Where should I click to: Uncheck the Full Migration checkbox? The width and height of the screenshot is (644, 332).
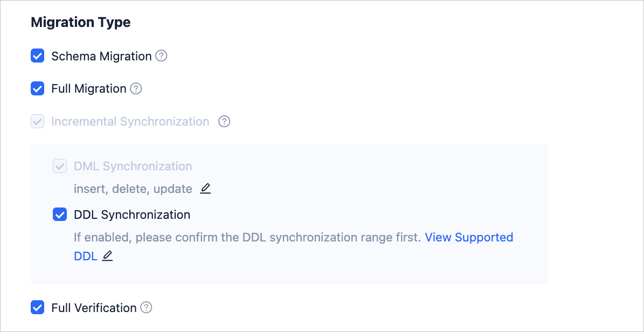(37, 88)
